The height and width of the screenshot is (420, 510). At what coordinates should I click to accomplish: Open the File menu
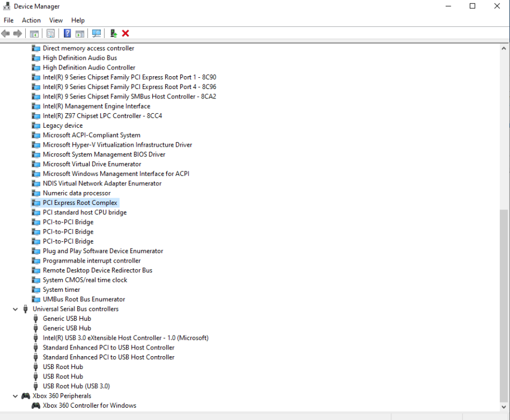[x=8, y=20]
